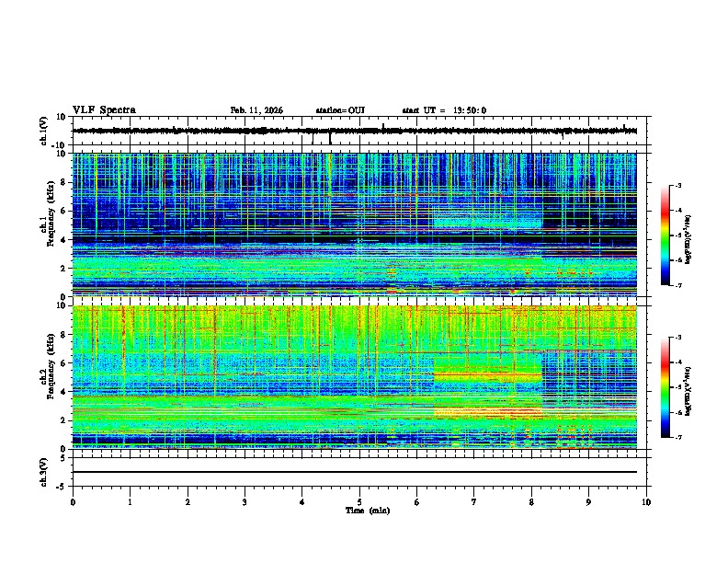
Task: Click the ch.1 spectrogram color bar
Action: tap(665, 236)
